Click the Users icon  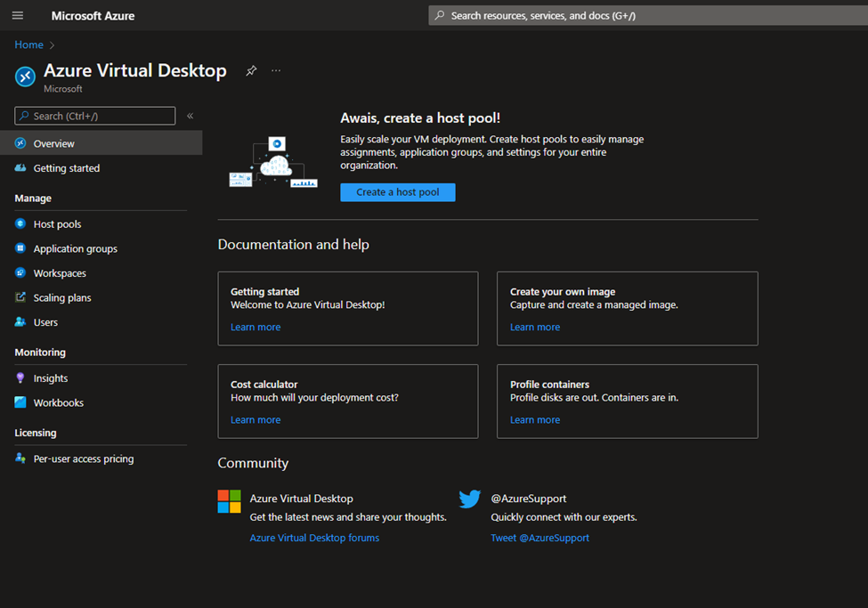[x=20, y=321]
